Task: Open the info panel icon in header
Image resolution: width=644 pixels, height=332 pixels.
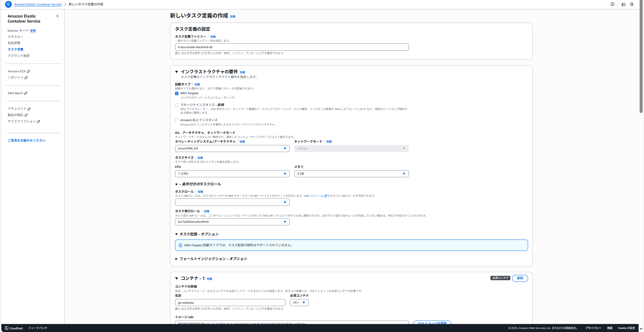Action: (x=612, y=4)
